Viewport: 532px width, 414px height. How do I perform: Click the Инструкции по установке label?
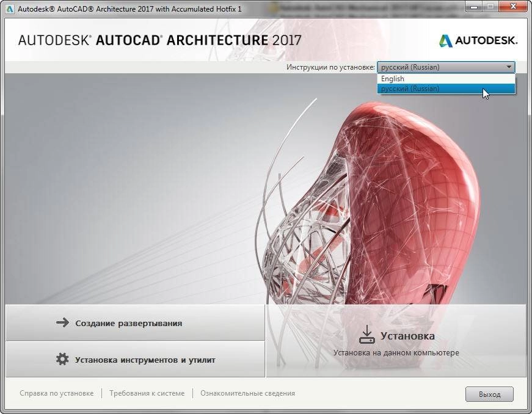click(330, 67)
